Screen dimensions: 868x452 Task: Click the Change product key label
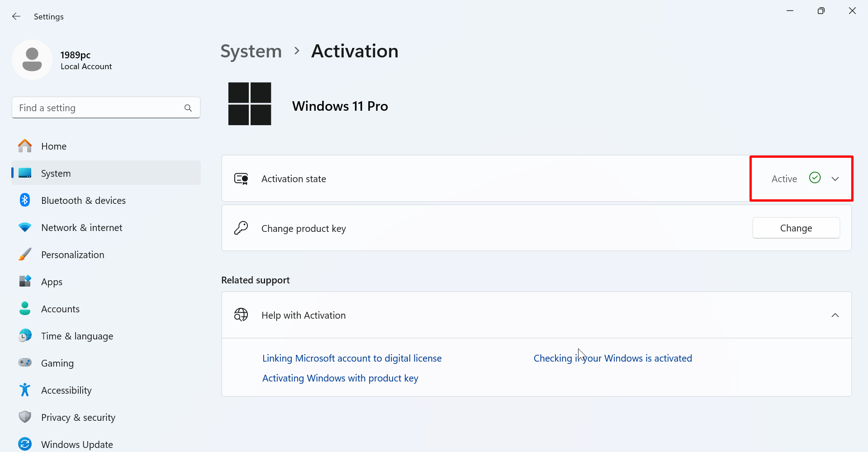[304, 228]
